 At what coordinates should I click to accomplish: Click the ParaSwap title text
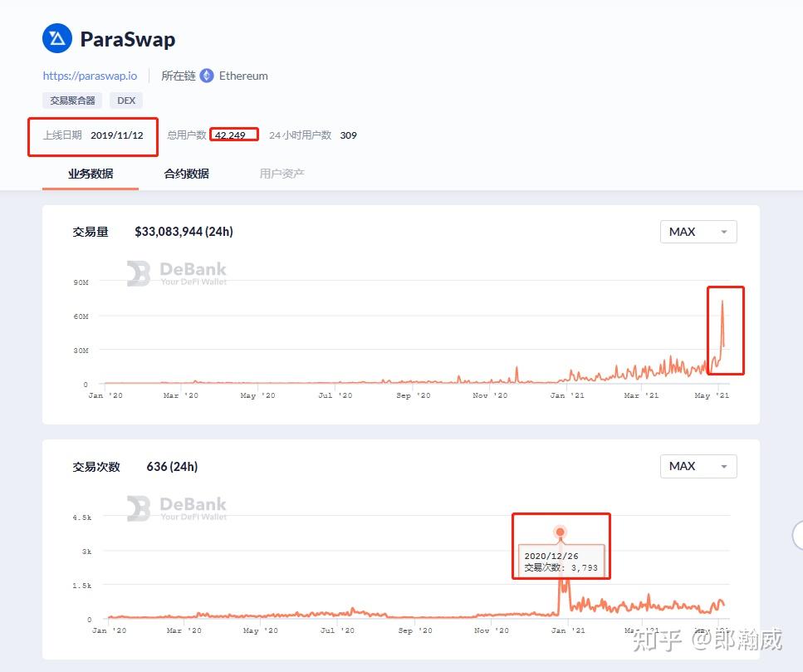(x=128, y=39)
